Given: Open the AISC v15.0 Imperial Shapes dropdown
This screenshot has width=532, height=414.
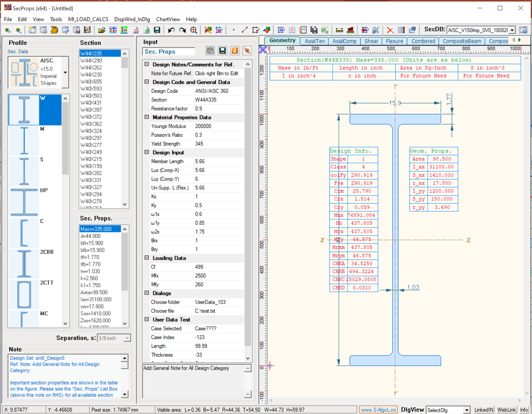Looking at the screenshot, I should (x=65, y=72).
